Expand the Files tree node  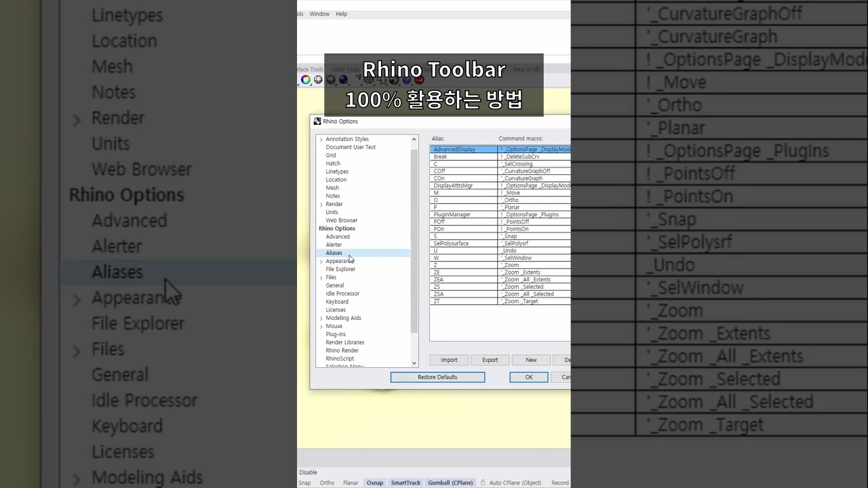(x=321, y=277)
